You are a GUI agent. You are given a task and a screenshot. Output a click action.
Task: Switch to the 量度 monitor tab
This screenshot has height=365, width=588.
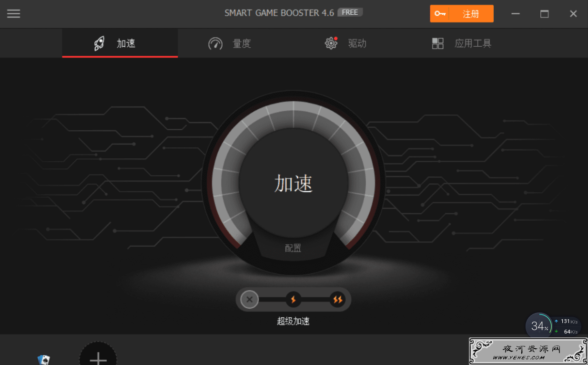tap(230, 43)
